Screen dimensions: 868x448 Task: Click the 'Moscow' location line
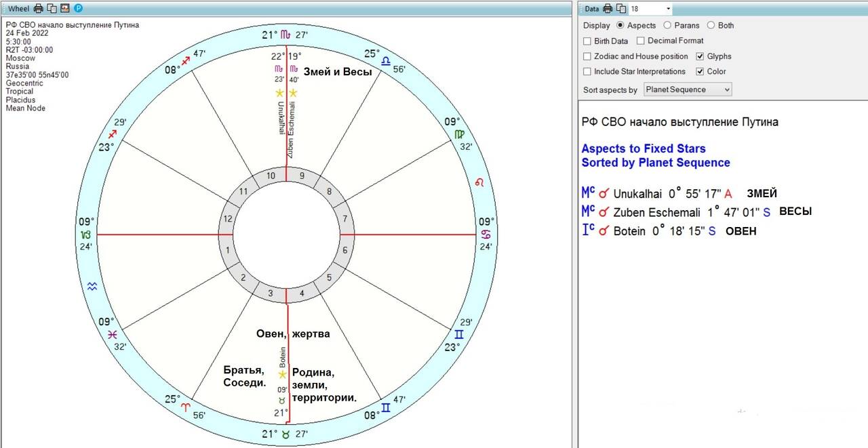[x=20, y=58]
